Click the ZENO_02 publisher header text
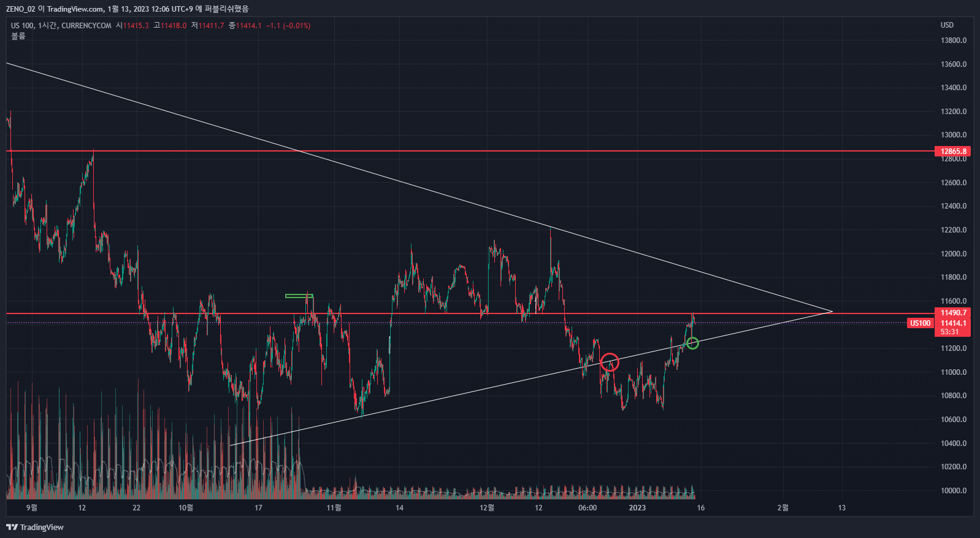Viewport: 980px width, 538px height. point(21,9)
